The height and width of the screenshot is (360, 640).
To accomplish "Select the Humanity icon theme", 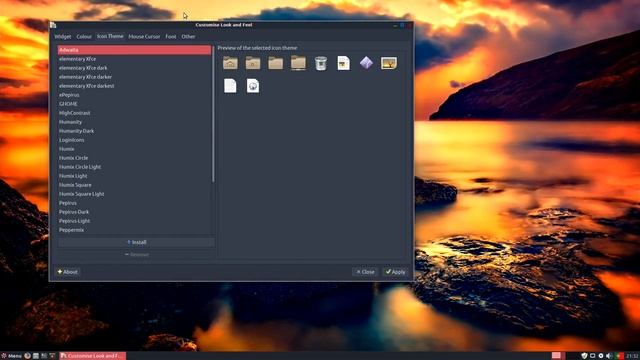I will [135, 122].
